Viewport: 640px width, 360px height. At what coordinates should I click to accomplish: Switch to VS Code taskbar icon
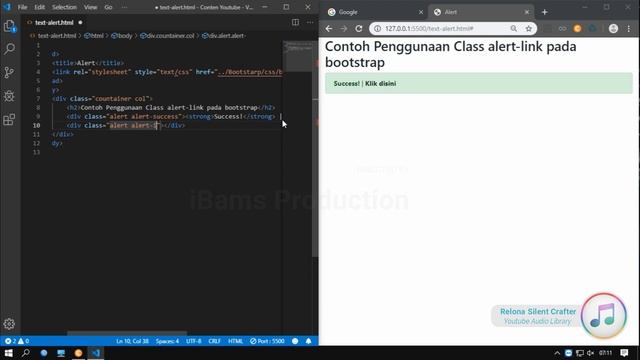point(96,353)
